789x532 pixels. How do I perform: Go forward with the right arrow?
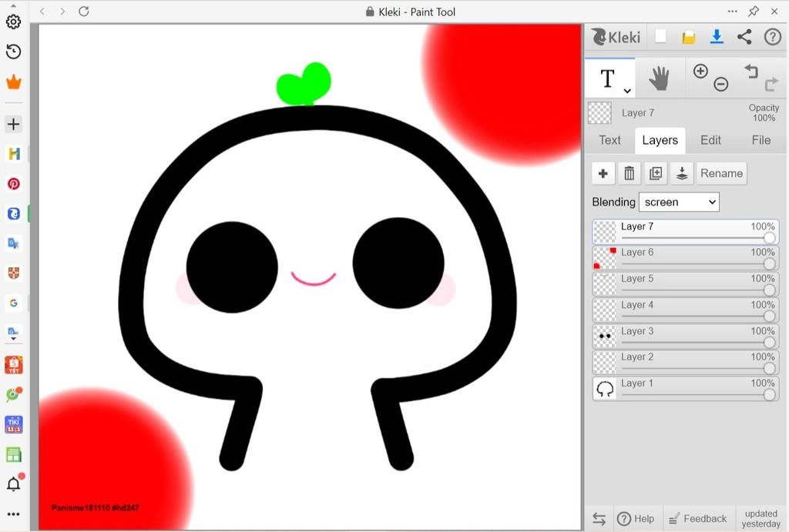(62, 11)
